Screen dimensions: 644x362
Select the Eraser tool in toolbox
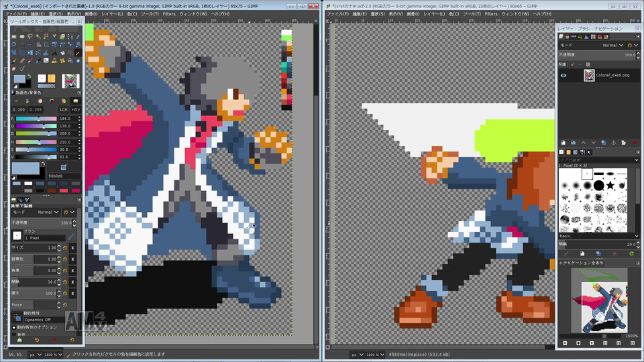pos(22,61)
